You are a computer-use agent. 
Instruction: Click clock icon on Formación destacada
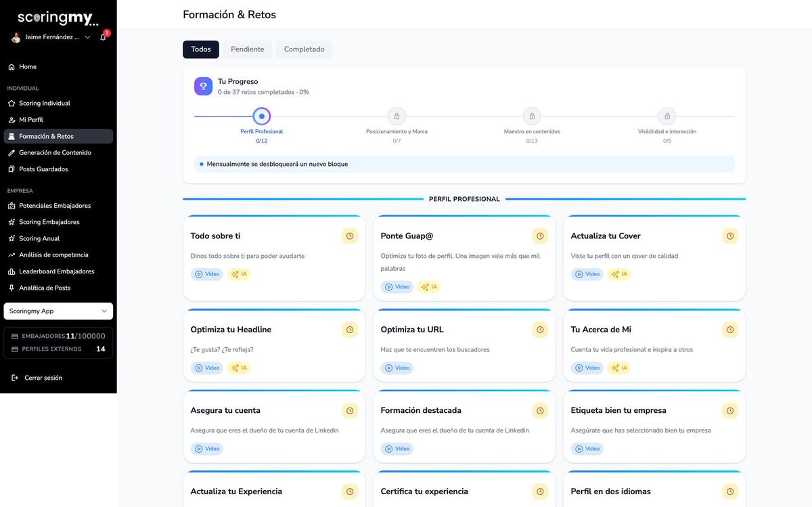[540, 411]
